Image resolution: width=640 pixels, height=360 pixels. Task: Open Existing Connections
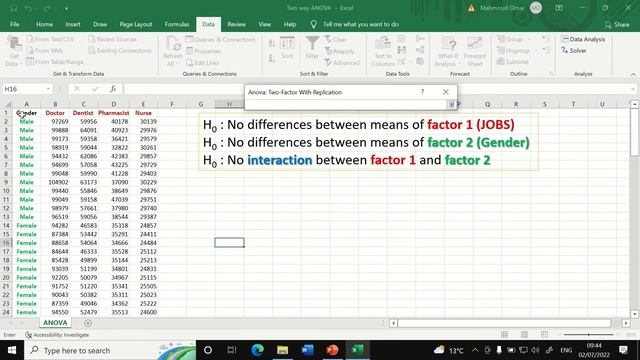[120, 51]
